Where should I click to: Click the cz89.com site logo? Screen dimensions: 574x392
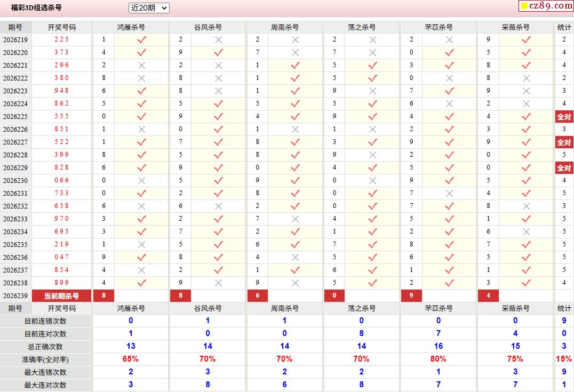546,6
